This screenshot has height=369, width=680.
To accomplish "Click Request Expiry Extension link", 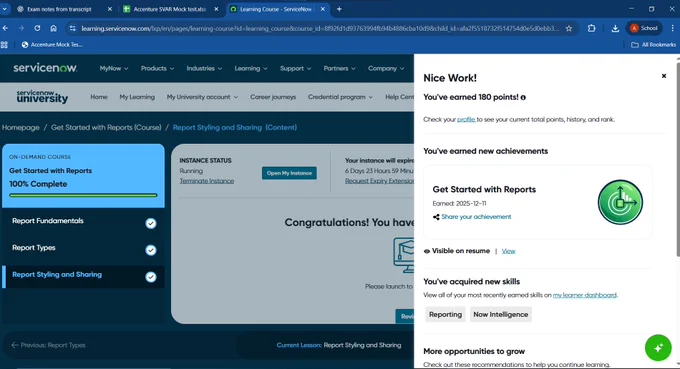I will pyautogui.click(x=379, y=181).
